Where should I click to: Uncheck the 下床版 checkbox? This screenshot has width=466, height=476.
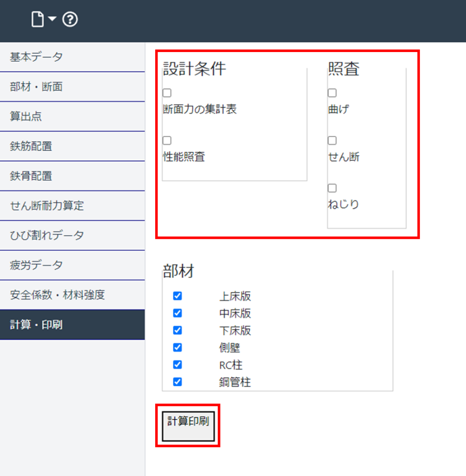click(x=177, y=330)
